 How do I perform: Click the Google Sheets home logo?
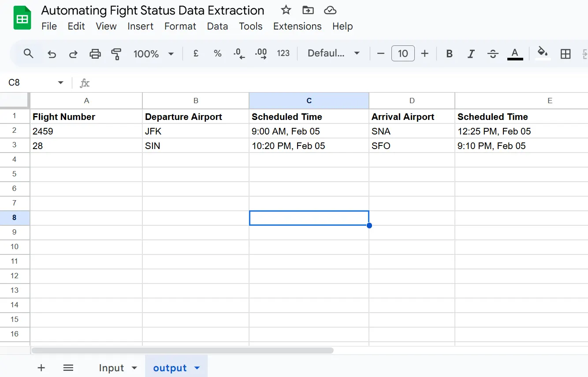[22, 18]
